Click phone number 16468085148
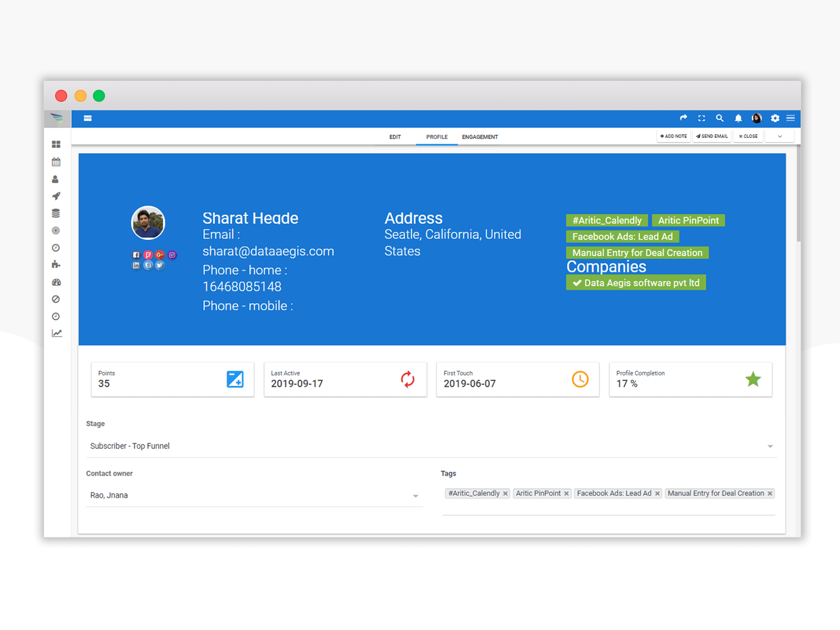840x630 pixels. click(242, 287)
